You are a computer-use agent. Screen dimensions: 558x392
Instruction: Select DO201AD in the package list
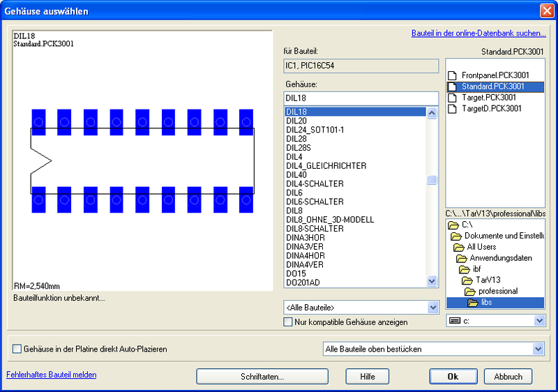[x=355, y=282]
